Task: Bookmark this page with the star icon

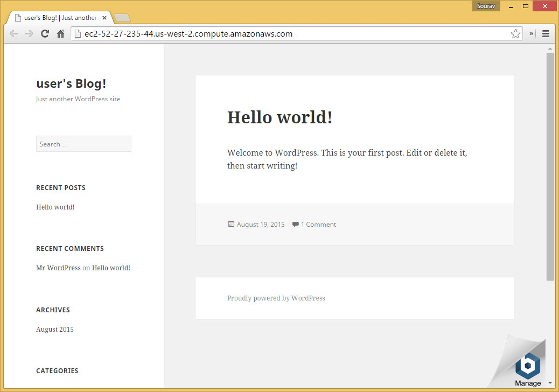Action: click(x=515, y=34)
